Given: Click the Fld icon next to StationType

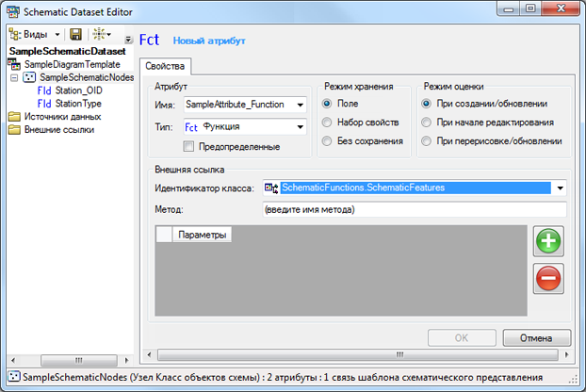Looking at the screenshot, I should 44,104.
